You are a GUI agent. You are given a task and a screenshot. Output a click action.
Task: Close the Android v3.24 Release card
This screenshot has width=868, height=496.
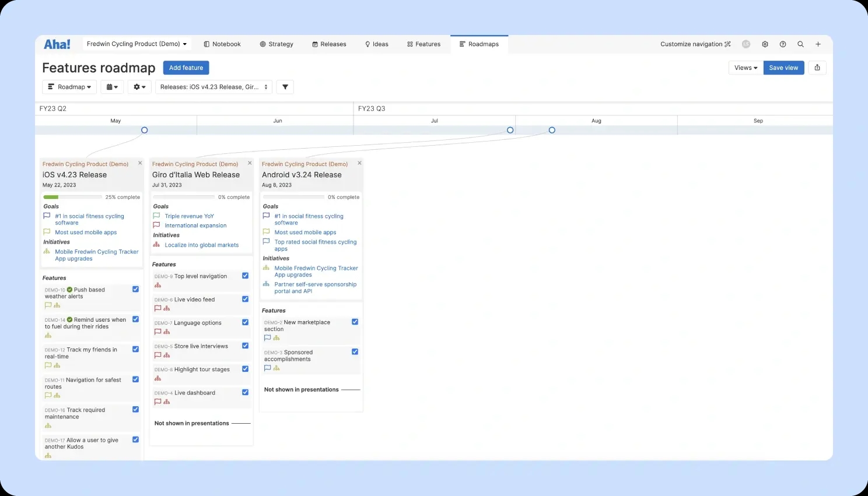359,163
